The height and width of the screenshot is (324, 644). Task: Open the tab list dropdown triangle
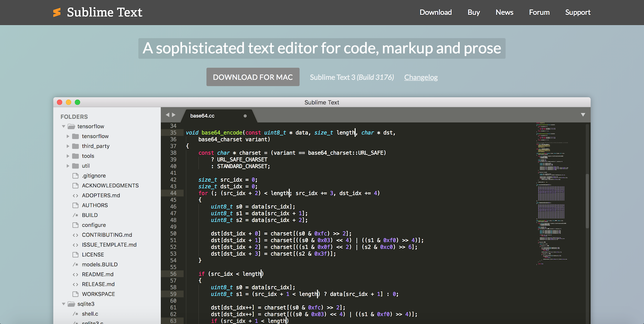[x=583, y=115]
